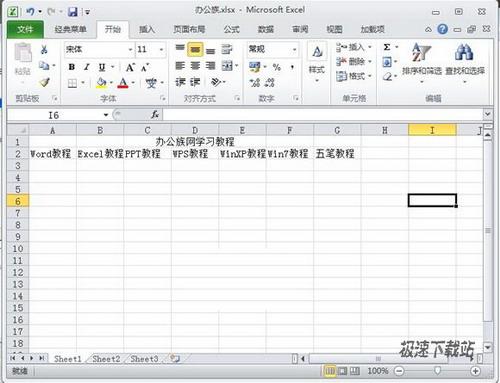Select the Format Painter brush

tap(44, 82)
